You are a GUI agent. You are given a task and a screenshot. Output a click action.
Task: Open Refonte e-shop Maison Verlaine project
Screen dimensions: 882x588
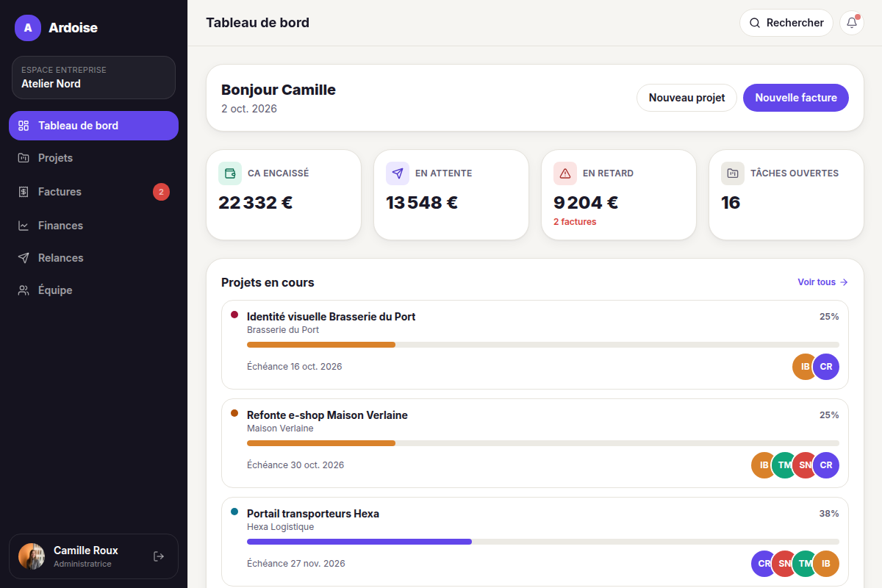click(535, 443)
